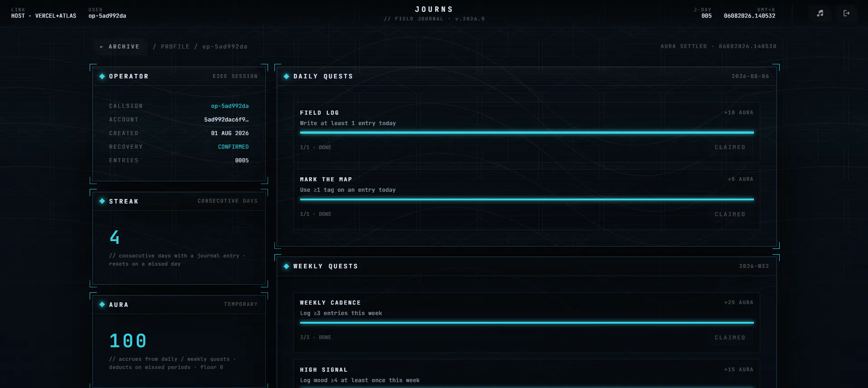Click entries count 0005
This screenshot has width=868, height=388.
(x=242, y=160)
